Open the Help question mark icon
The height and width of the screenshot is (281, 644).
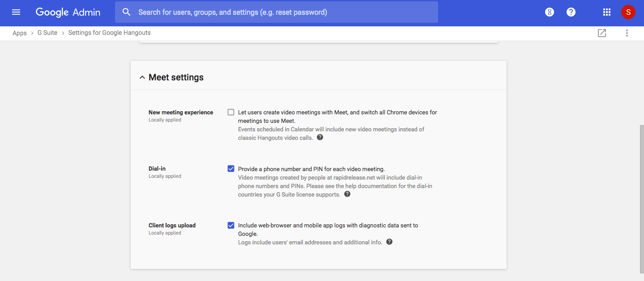pyautogui.click(x=571, y=12)
